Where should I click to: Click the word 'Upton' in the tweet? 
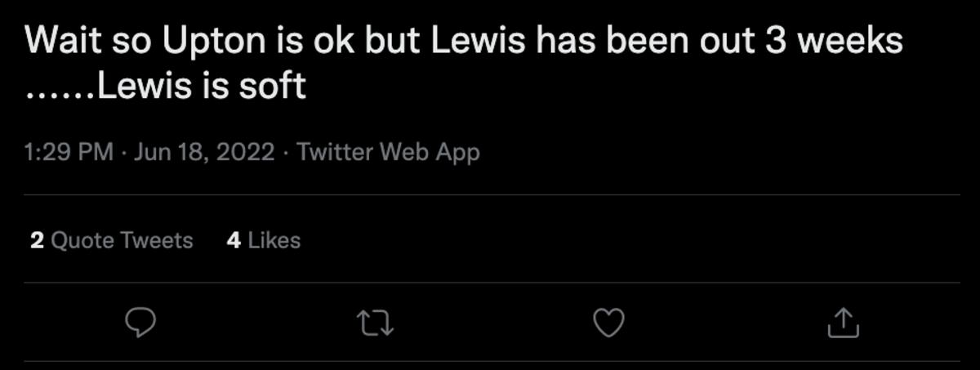click(x=216, y=42)
